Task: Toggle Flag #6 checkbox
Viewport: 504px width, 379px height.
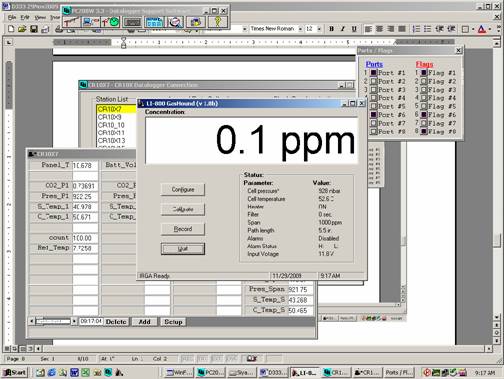Action: click(424, 115)
